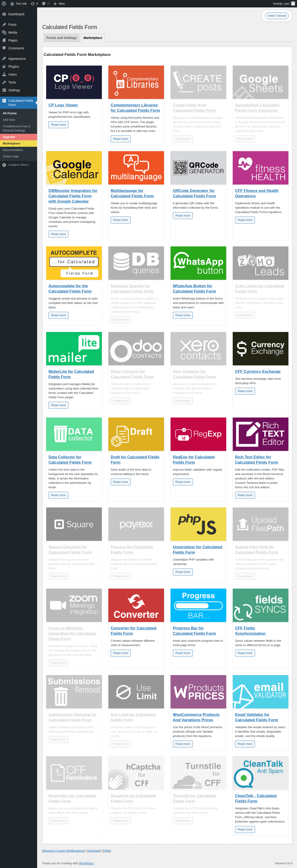Select the Marketplace tab
This screenshot has height=868, width=297.
coord(93,38)
